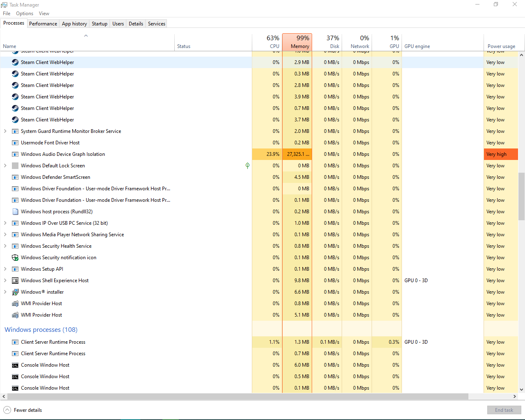Expand Windows installer process group
The height and width of the screenshot is (420, 525).
(x=5, y=292)
